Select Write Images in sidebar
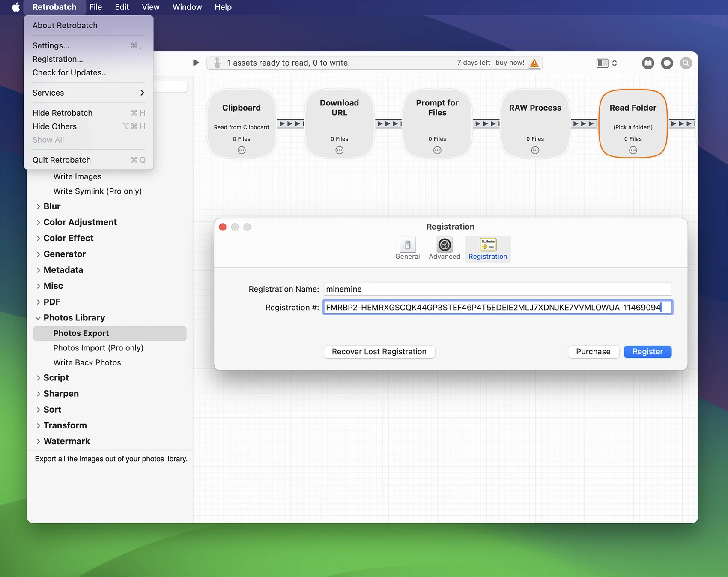728x577 pixels. point(78,176)
